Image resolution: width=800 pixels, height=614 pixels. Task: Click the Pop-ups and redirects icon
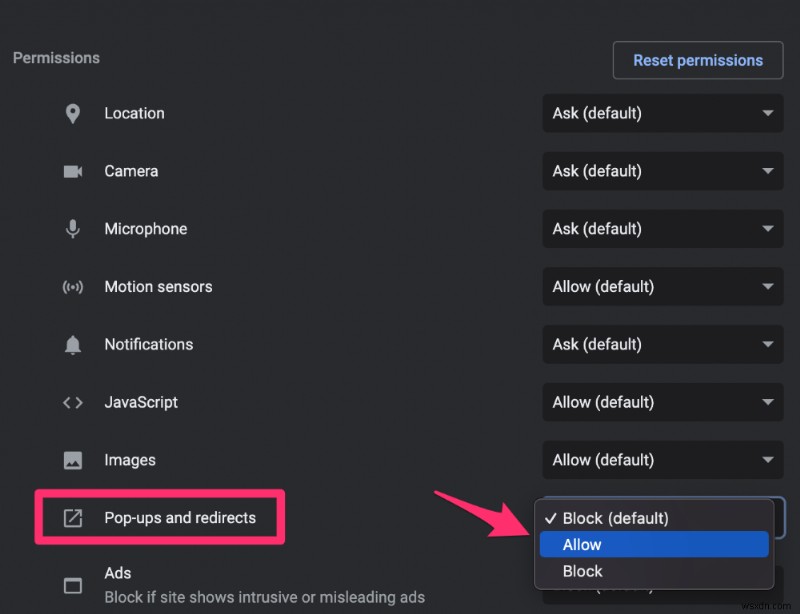[72, 517]
